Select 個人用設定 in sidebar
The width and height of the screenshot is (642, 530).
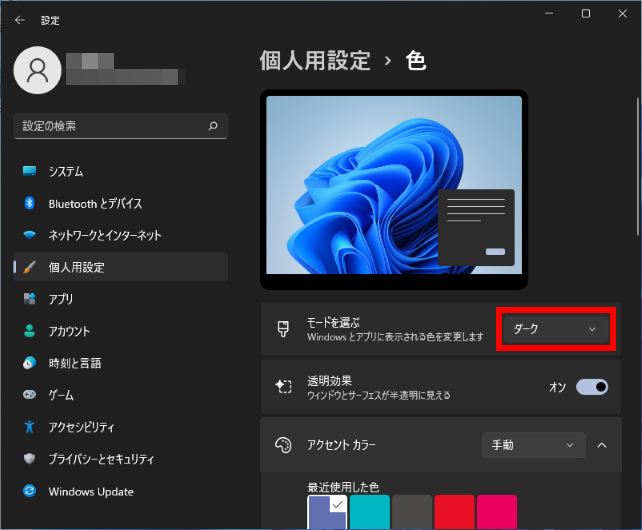coord(121,267)
